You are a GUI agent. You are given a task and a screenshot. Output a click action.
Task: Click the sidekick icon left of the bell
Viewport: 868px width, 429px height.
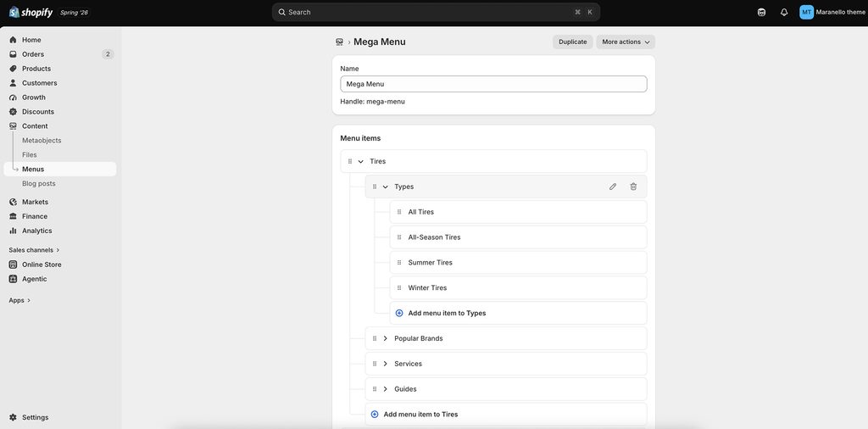click(x=762, y=12)
